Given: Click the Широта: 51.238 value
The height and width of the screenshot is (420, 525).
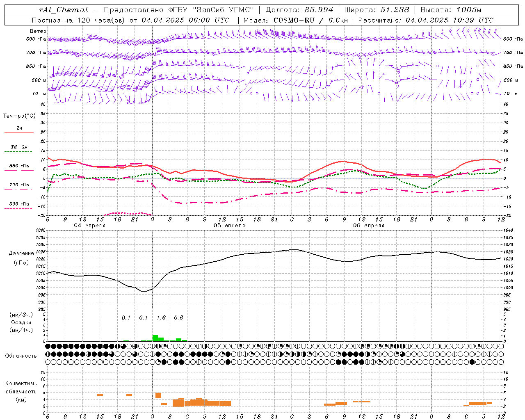Looking at the screenshot, I should (x=377, y=10).
